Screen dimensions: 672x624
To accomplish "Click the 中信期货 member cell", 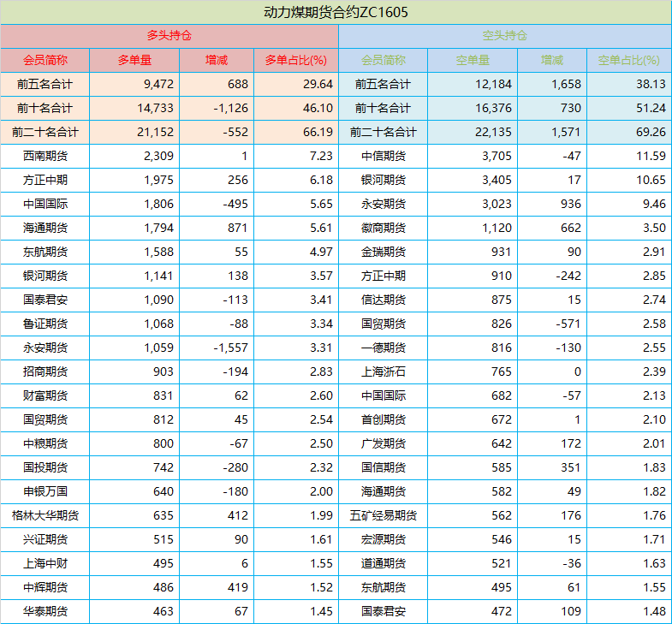I will pos(384,156).
